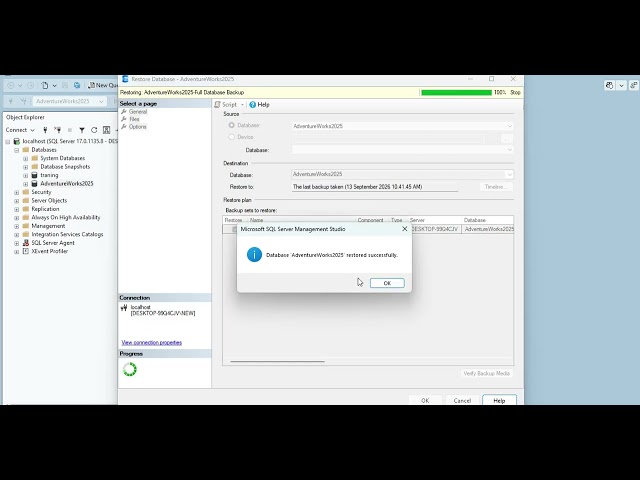
Task: Open the Script dropdown arrow
Action: (242, 105)
